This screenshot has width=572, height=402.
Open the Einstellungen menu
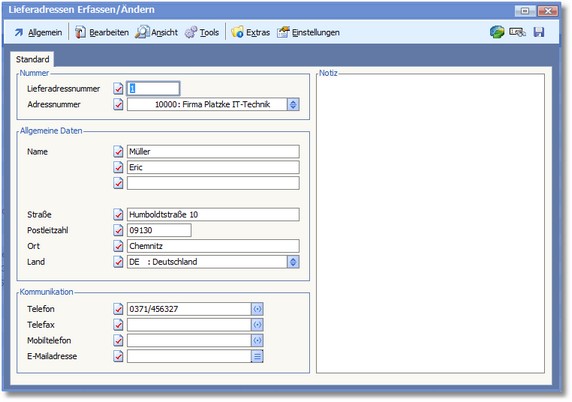coord(308,32)
